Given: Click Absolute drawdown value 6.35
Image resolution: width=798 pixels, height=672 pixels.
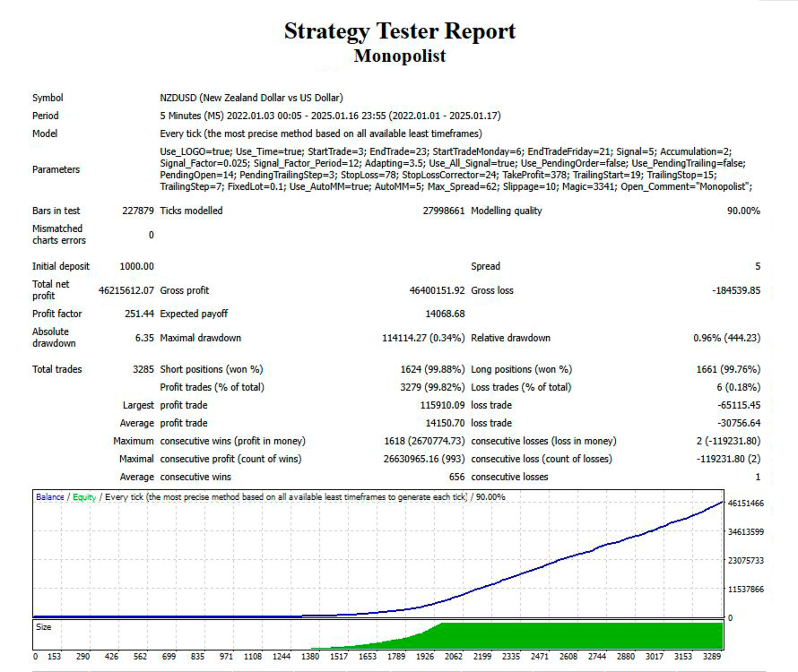Looking at the screenshot, I should (144, 338).
